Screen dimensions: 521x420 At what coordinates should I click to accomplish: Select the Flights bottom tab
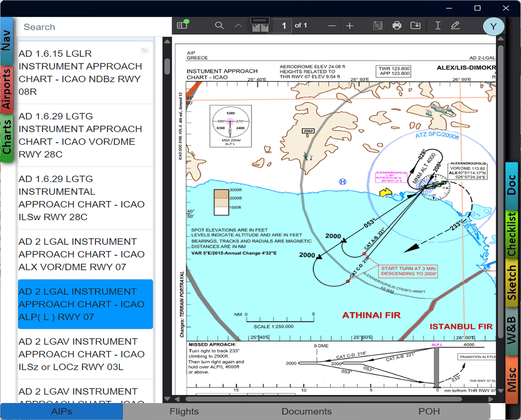tap(184, 412)
